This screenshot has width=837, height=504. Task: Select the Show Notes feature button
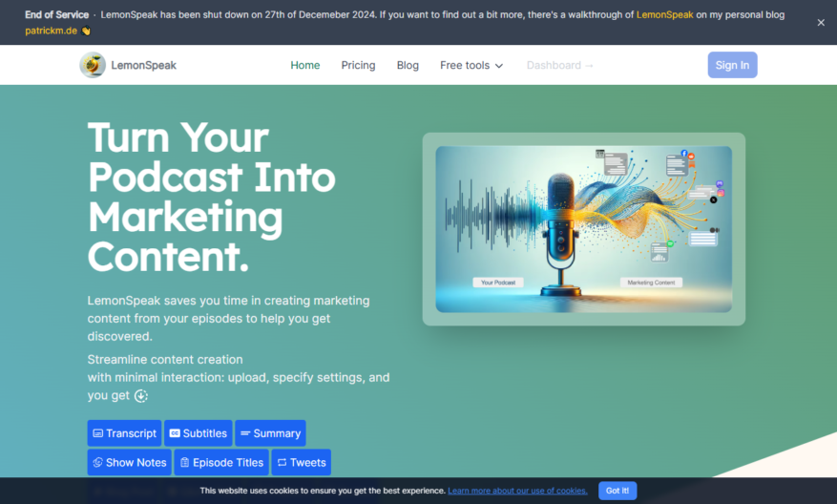[129, 462]
